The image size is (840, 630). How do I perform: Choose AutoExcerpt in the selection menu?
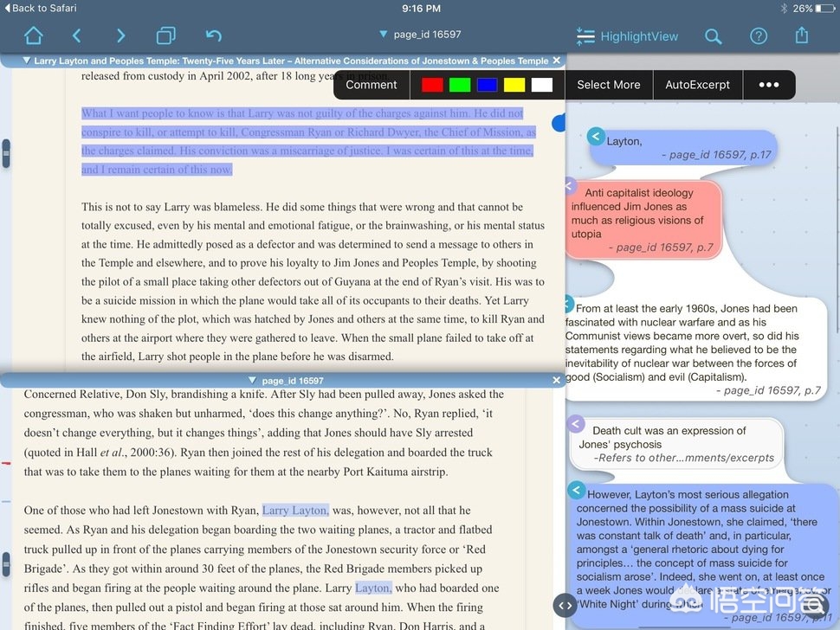click(x=697, y=85)
